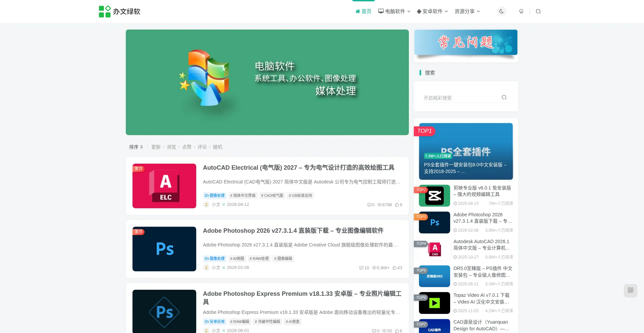Viewport: 644px width, 333px height.
Task: Toggle dark mode with the moon icon
Action: (501, 11)
